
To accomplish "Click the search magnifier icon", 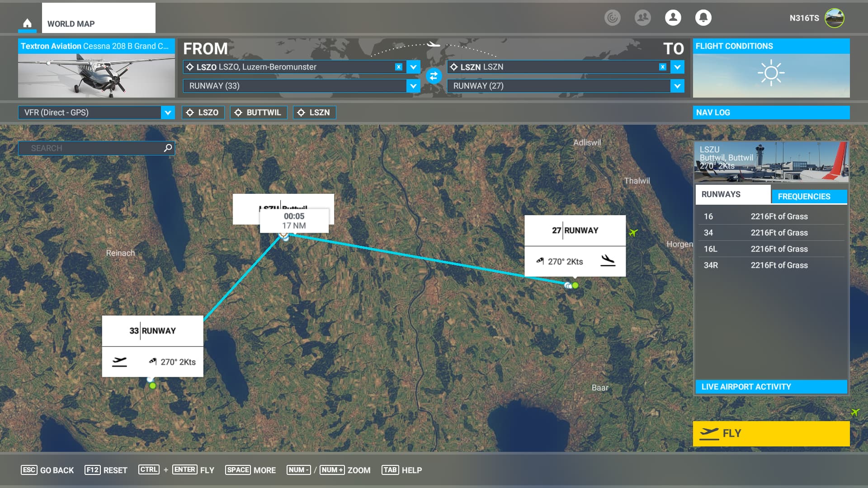I will (x=168, y=148).
